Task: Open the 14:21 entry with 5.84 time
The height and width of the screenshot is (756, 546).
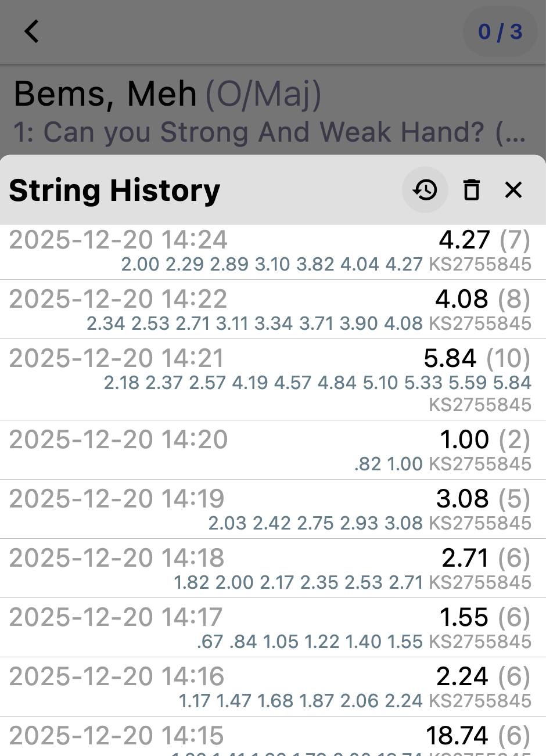Action: point(273,380)
